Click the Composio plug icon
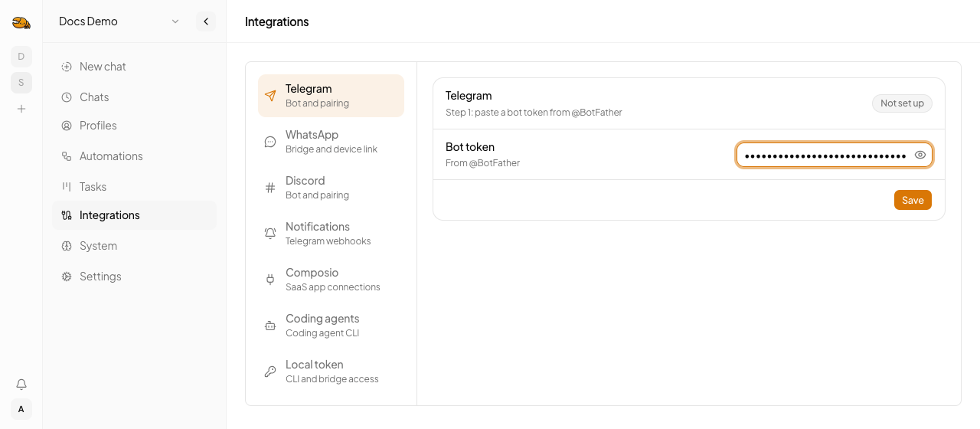 coord(270,280)
